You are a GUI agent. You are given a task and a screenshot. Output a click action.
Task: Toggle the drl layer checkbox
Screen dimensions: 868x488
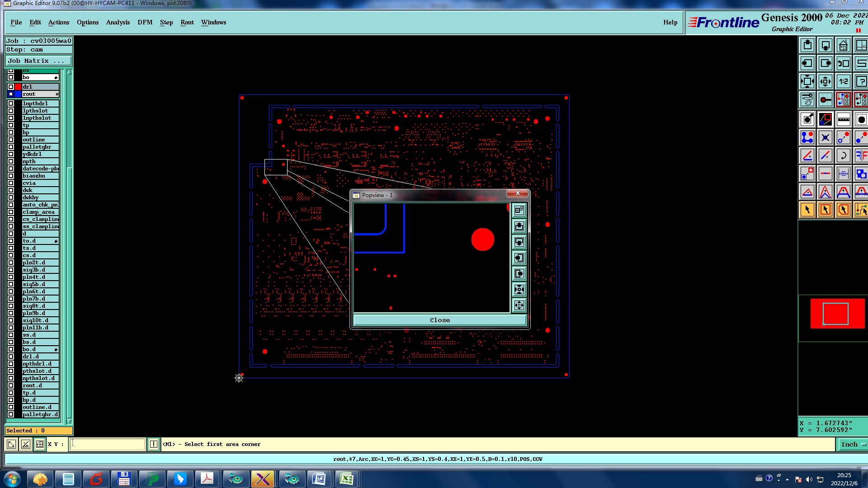coord(11,87)
